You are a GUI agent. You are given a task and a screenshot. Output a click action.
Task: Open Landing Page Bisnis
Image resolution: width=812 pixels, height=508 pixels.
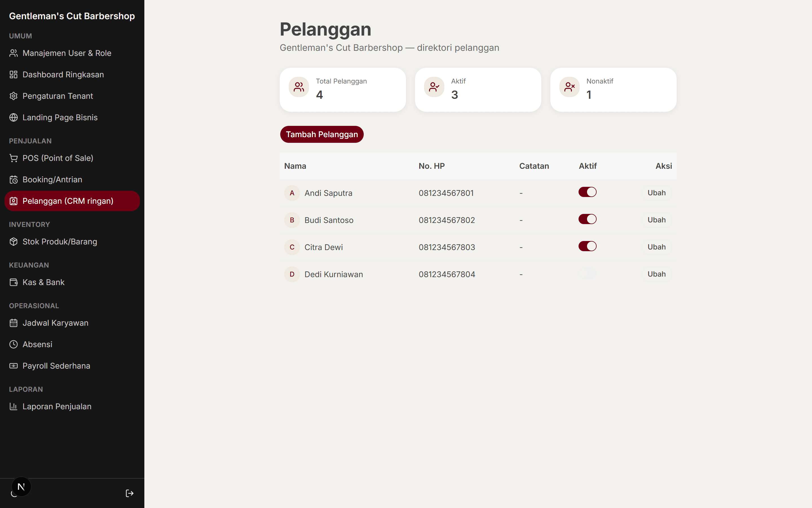click(72, 118)
